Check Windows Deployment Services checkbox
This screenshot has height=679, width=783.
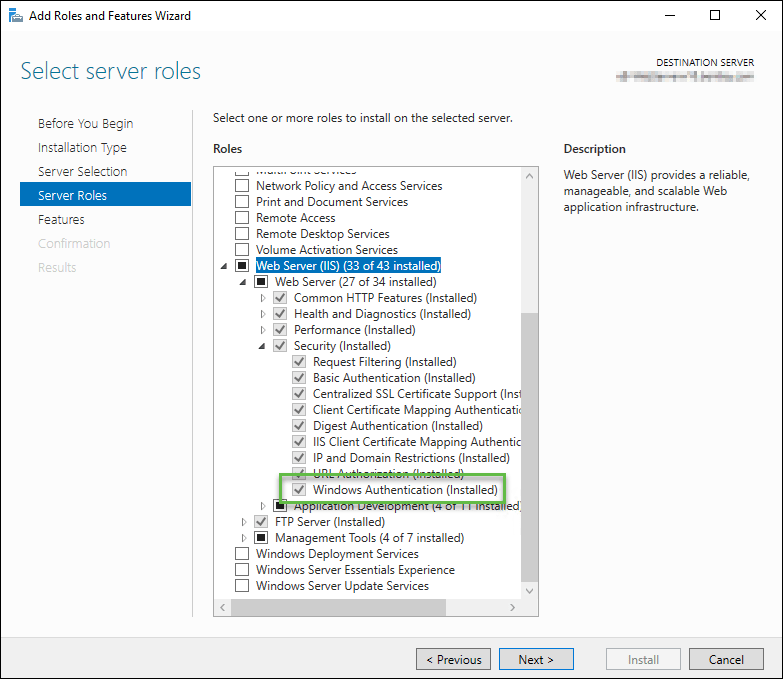coord(242,554)
